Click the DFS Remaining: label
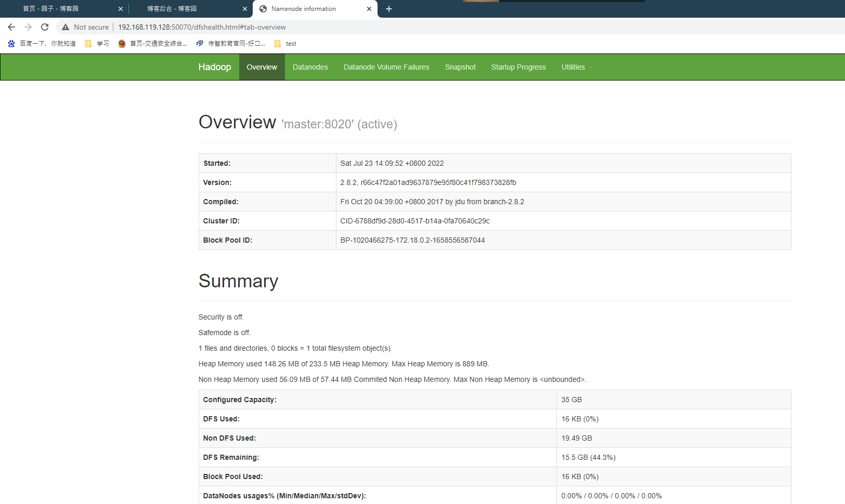This screenshot has width=845, height=504. coord(231,457)
